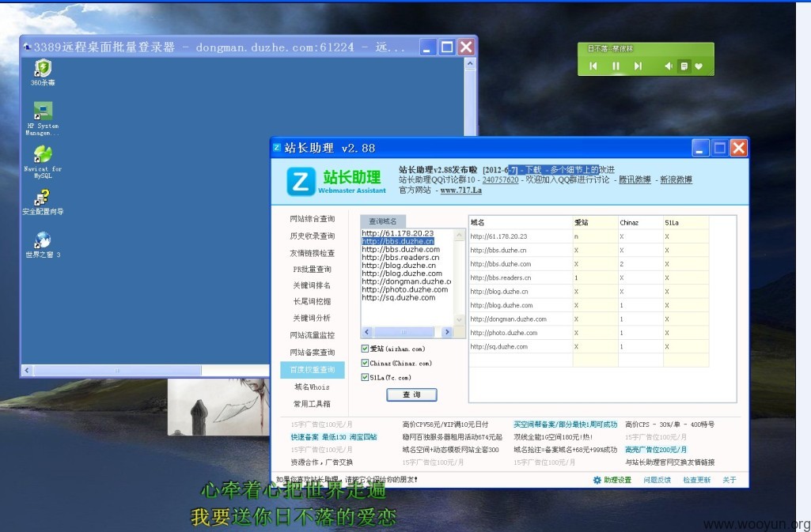
Task: Open 友情链接检查 in the sidebar
Action: click(x=313, y=253)
